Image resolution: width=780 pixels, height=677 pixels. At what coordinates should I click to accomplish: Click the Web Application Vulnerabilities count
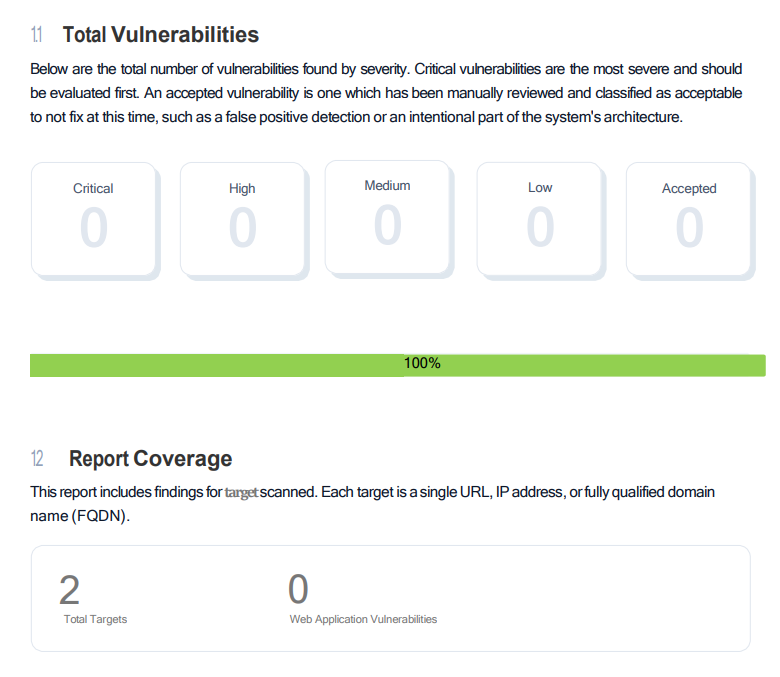click(x=298, y=590)
